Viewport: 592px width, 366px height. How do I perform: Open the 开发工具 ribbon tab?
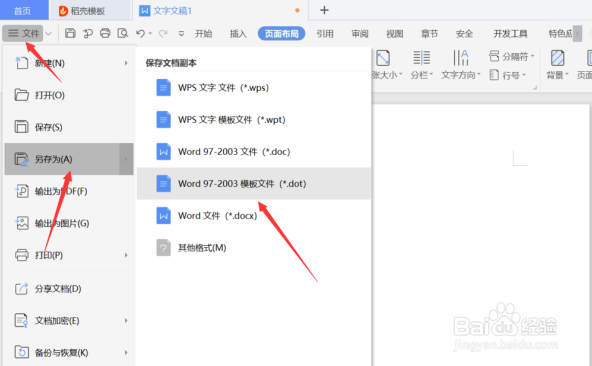pos(510,34)
